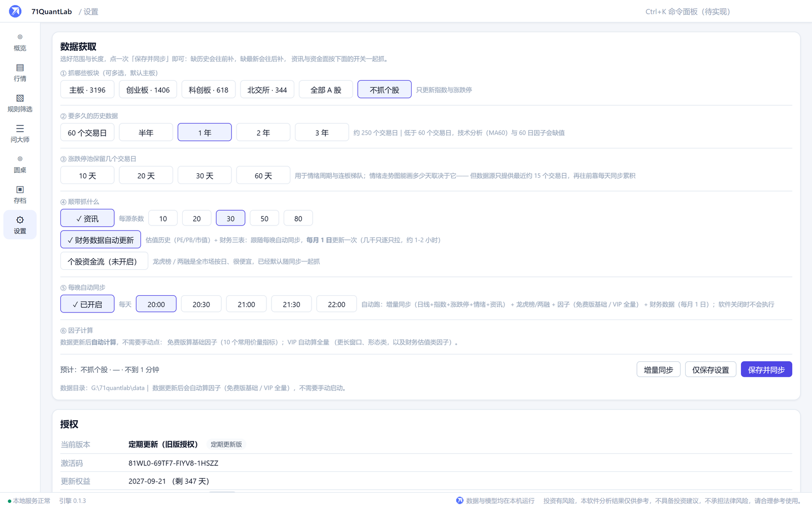Screen dimensions: 812x508
Task: Click the green 本地服务正常 status indicator
Action: click(29, 501)
